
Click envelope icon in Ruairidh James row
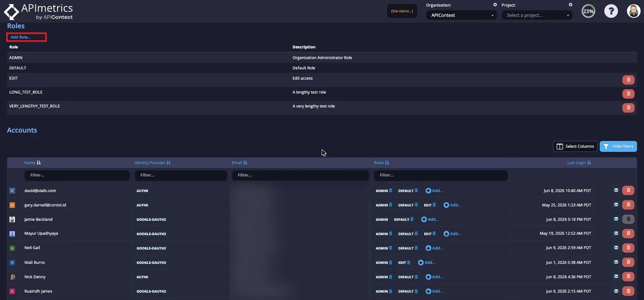616,291
